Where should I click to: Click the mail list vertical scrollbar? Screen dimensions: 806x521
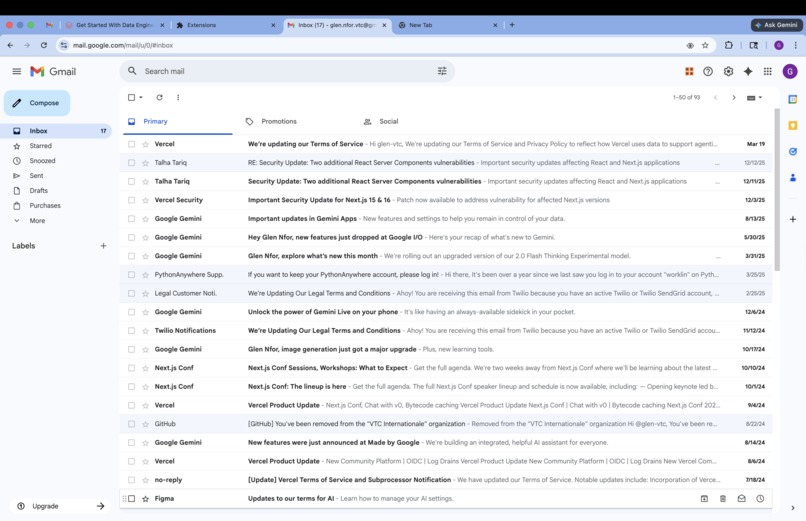[x=777, y=190]
